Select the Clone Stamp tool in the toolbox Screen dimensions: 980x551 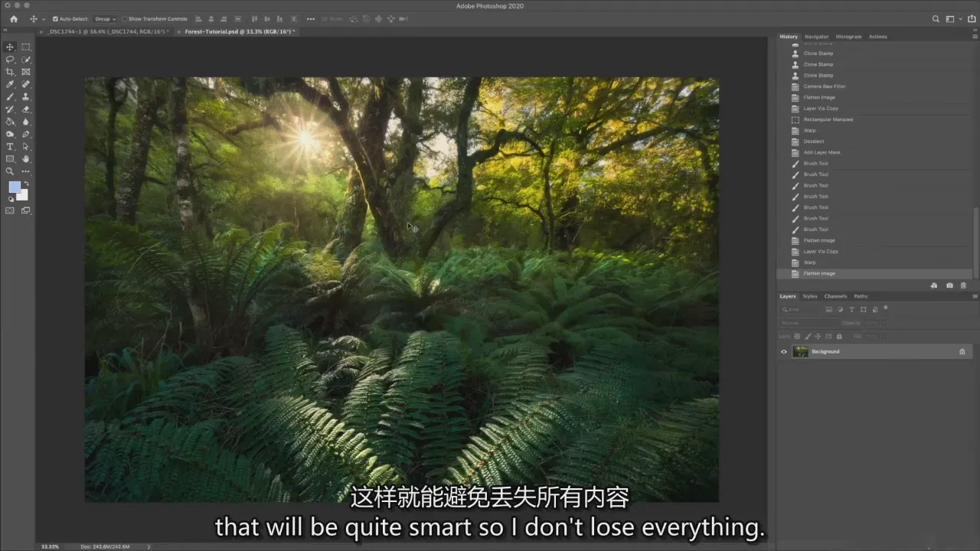coord(26,96)
